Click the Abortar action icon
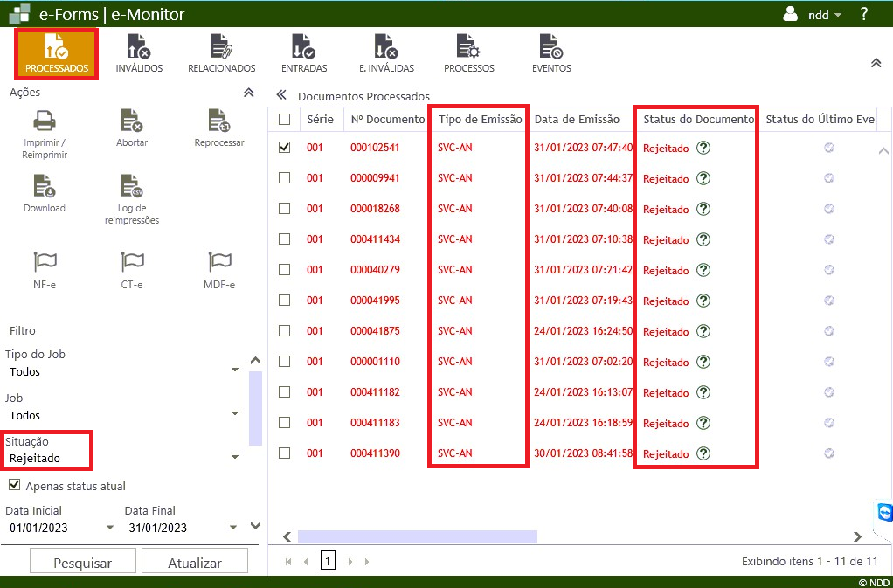This screenshot has height=588, width=893. click(x=132, y=121)
